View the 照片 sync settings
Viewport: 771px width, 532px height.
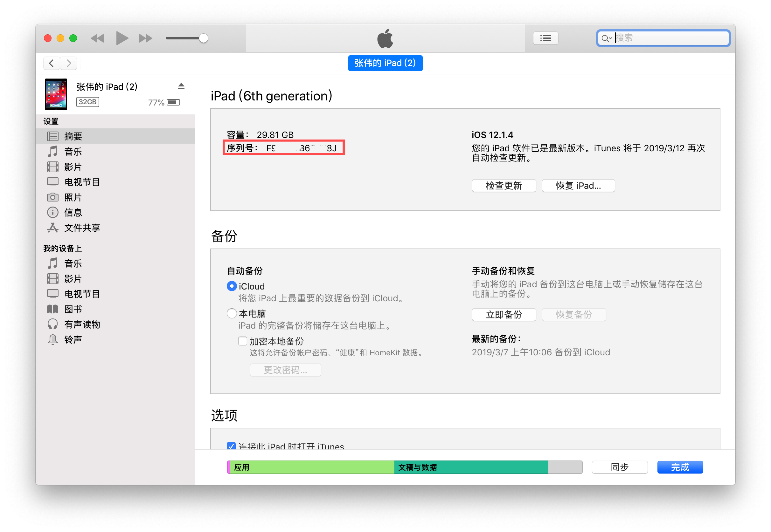pyautogui.click(x=73, y=197)
